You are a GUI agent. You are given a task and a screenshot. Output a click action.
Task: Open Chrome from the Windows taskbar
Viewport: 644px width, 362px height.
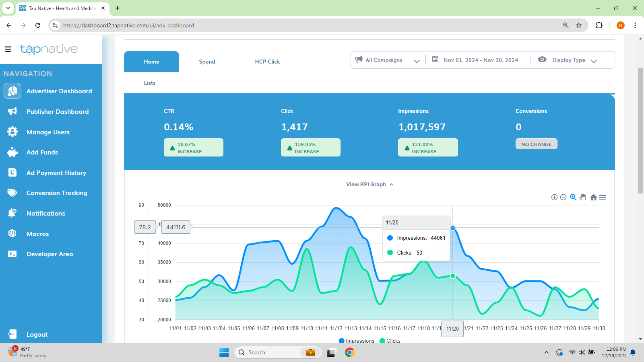349,352
